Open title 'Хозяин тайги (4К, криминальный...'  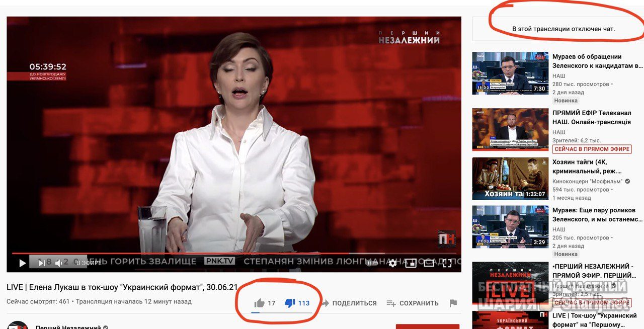pyautogui.click(x=587, y=167)
